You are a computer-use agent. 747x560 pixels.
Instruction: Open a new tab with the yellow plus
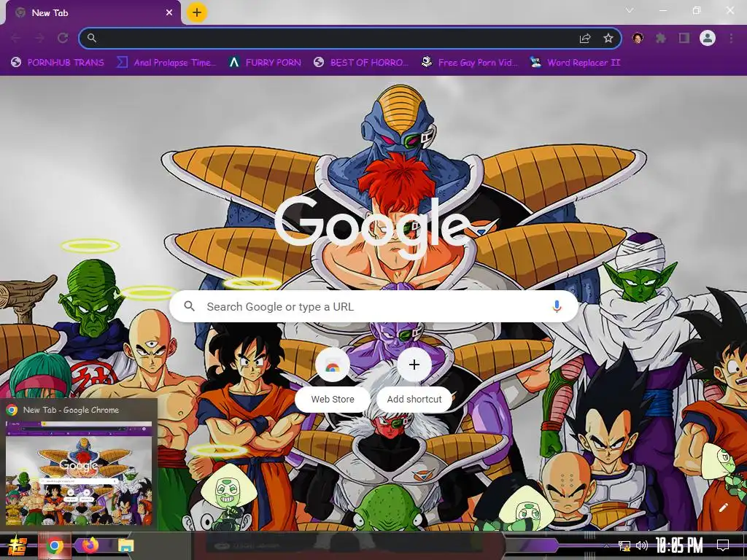coord(197,12)
